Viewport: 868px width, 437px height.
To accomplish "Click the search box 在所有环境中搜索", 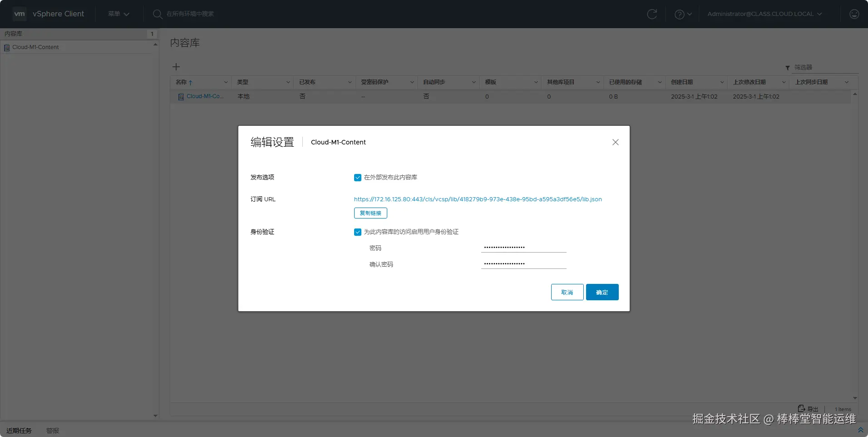I will point(190,14).
